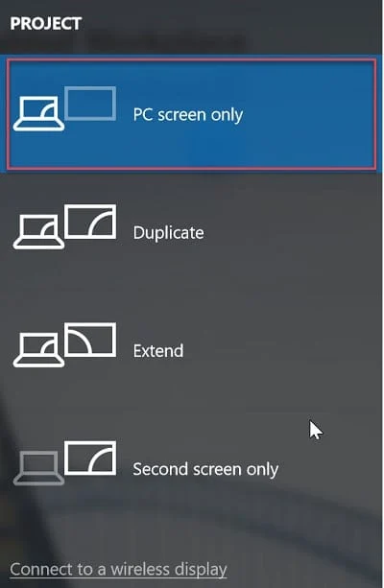Click the word "wireless" in the bottom link
The width and height of the screenshot is (384, 588).
(x=139, y=569)
